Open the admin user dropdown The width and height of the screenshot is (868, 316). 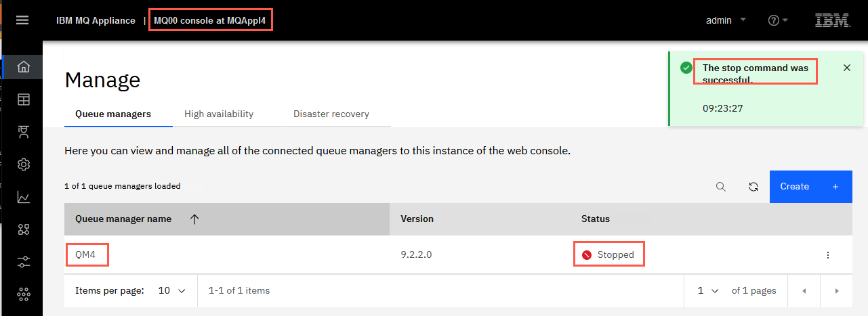[726, 20]
